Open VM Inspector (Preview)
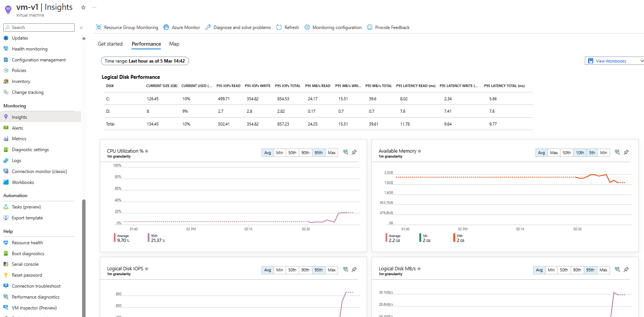 click(x=34, y=308)
